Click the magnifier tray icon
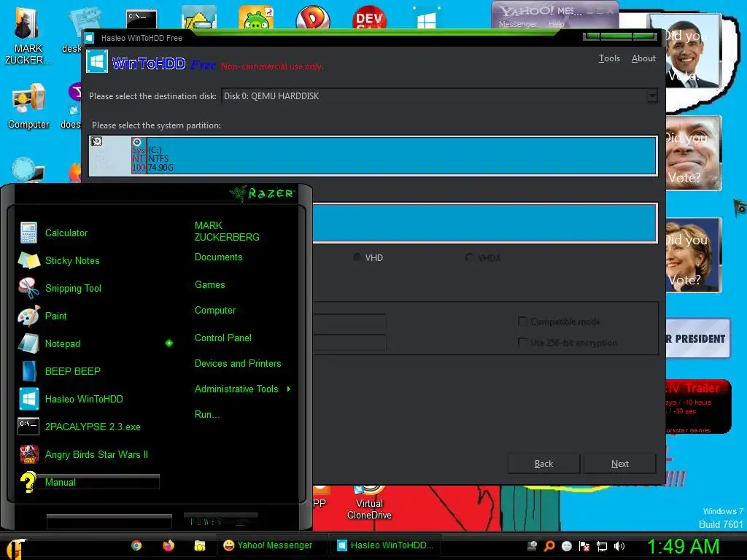The width and height of the screenshot is (747, 560). pyautogui.click(x=549, y=546)
